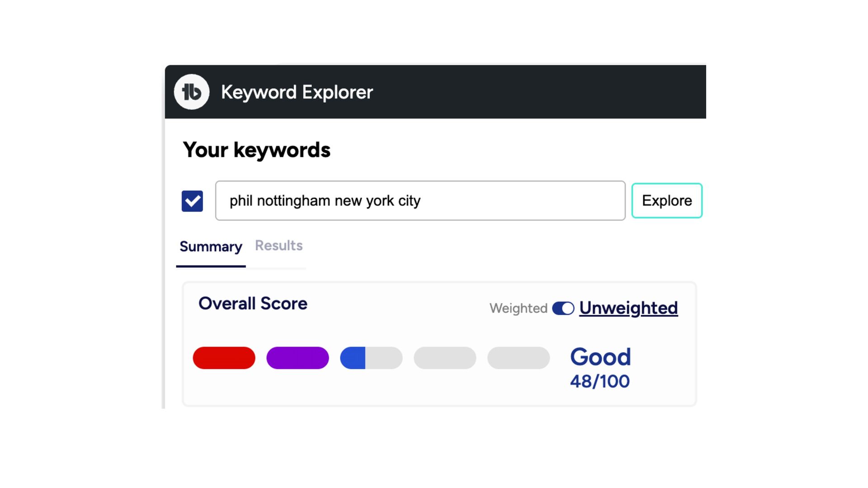868x488 pixels.
Task: Click the Overall Score heading
Action: (x=253, y=304)
